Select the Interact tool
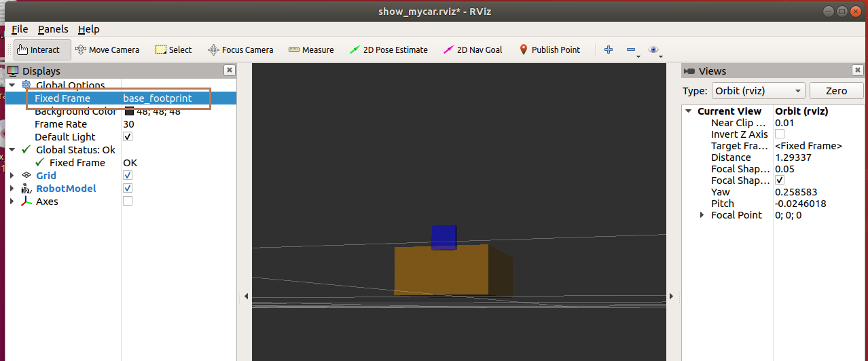The image size is (868, 361). tap(42, 50)
